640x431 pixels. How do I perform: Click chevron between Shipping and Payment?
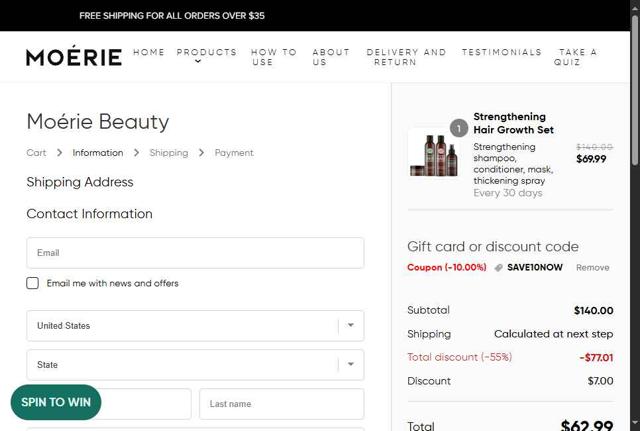(x=201, y=153)
